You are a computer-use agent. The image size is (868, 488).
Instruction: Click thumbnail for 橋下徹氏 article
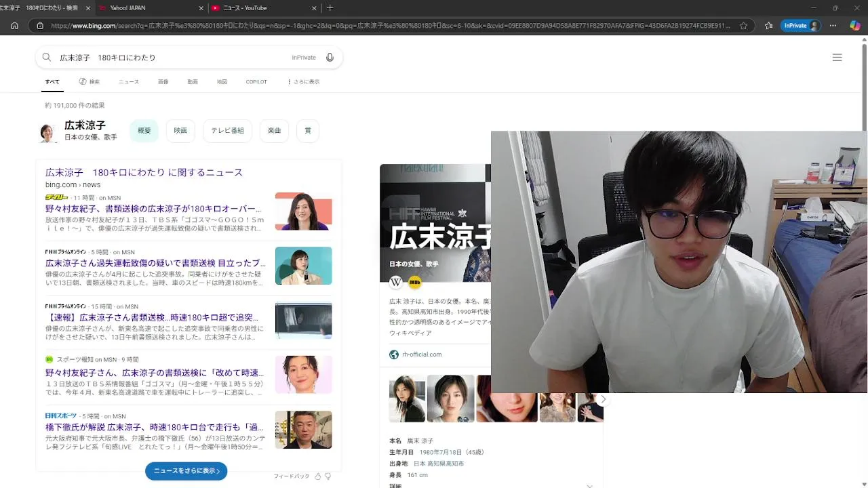(x=303, y=430)
